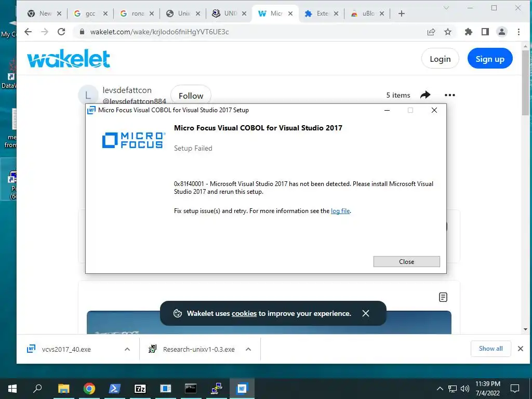Click the Wakelet Login button
Viewport: 532px width, 399px height.
pos(440,59)
